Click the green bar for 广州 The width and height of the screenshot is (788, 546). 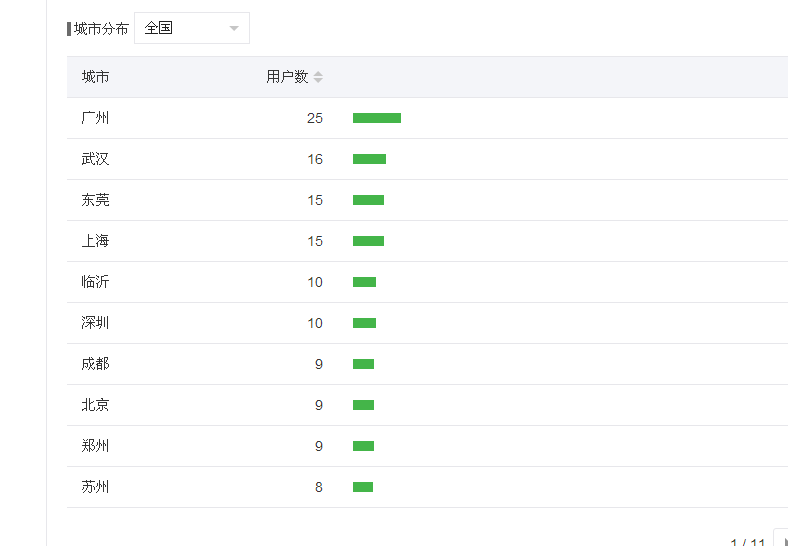[377, 118]
